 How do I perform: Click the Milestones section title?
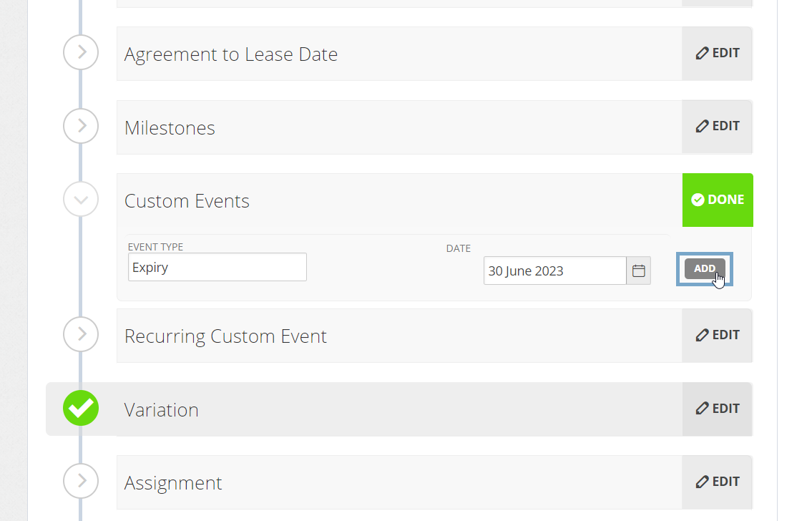pos(170,128)
